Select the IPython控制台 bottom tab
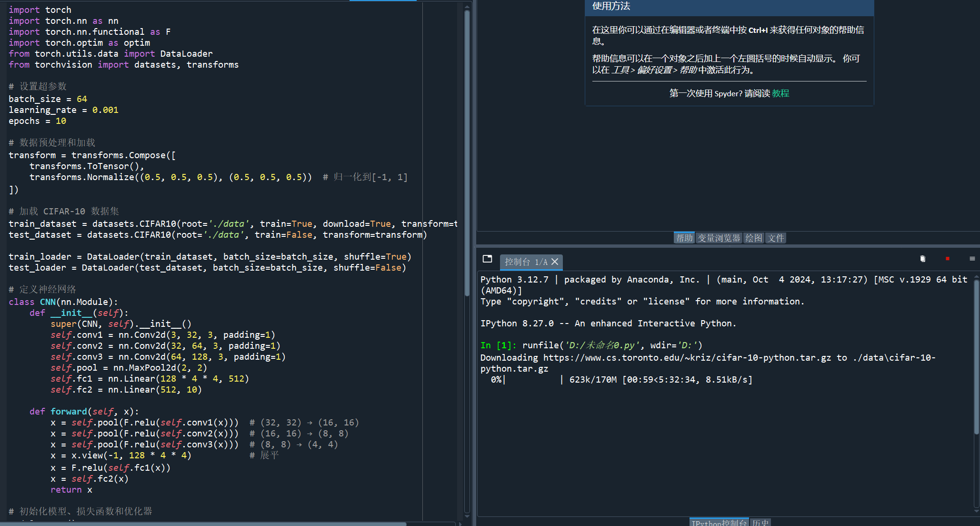 pos(719,523)
